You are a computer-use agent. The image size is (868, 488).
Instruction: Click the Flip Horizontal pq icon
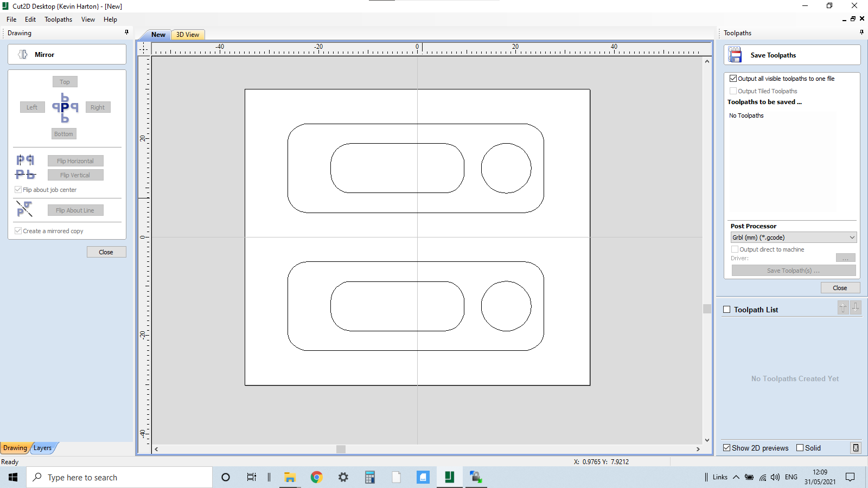click(x=25, y=159)
